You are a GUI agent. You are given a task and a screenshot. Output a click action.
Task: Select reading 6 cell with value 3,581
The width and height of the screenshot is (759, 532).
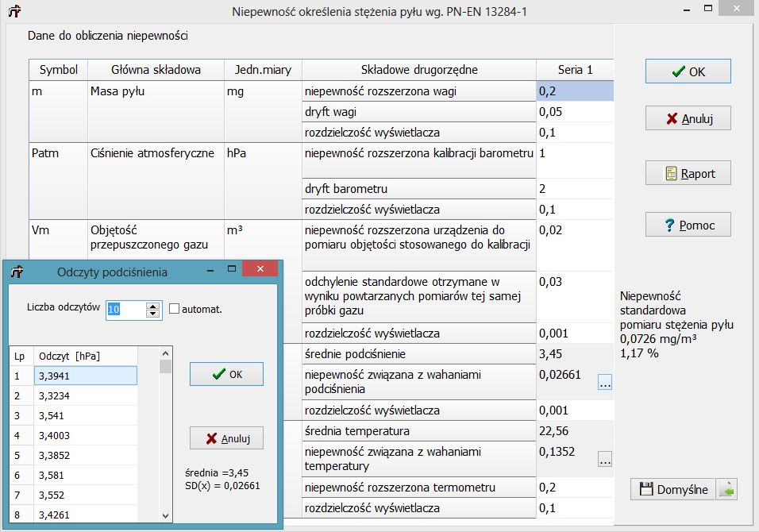pos(86,475)
